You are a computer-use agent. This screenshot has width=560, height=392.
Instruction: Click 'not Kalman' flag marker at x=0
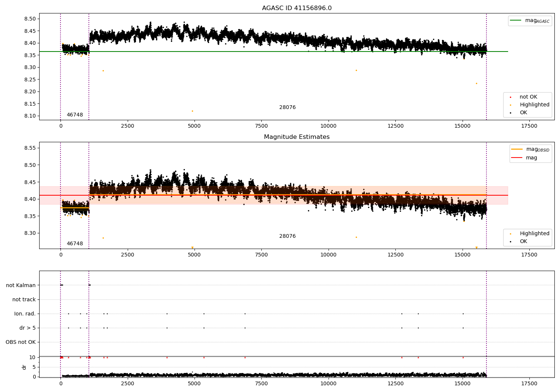pyautogui.click(x=62, y=285)
